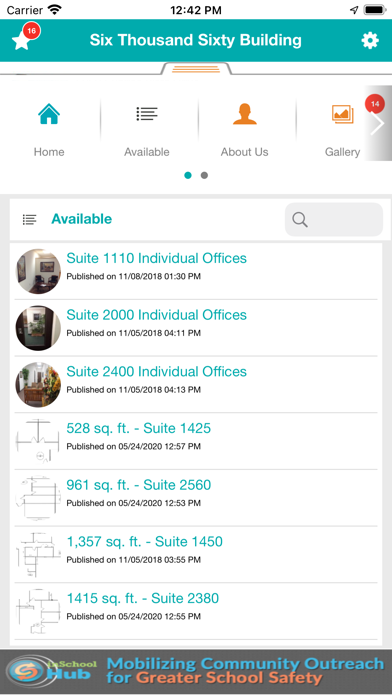Tap Suite 1110 round photo thumbnail

(x=38, y=271)
